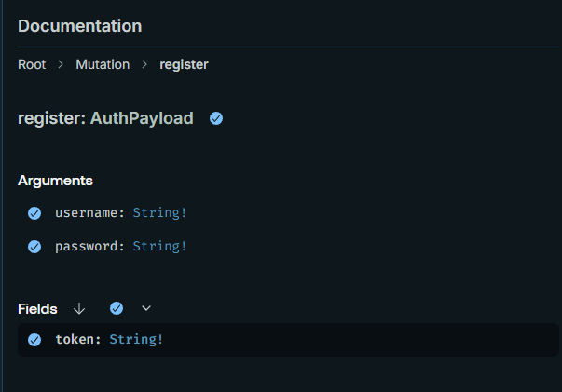The height and width of the screenshot is (392, 562).
Task: Open the String! type of password
Action: (x=159, y=247)
